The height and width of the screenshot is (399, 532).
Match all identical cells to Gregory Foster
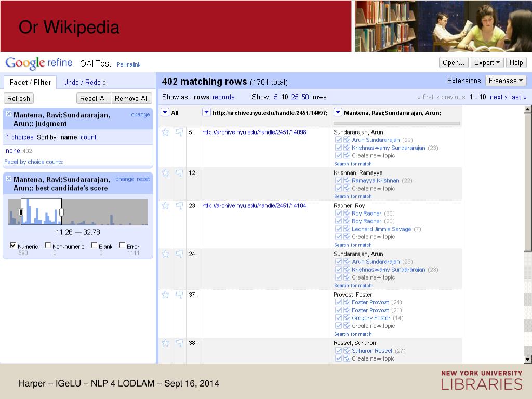point(347,318)
